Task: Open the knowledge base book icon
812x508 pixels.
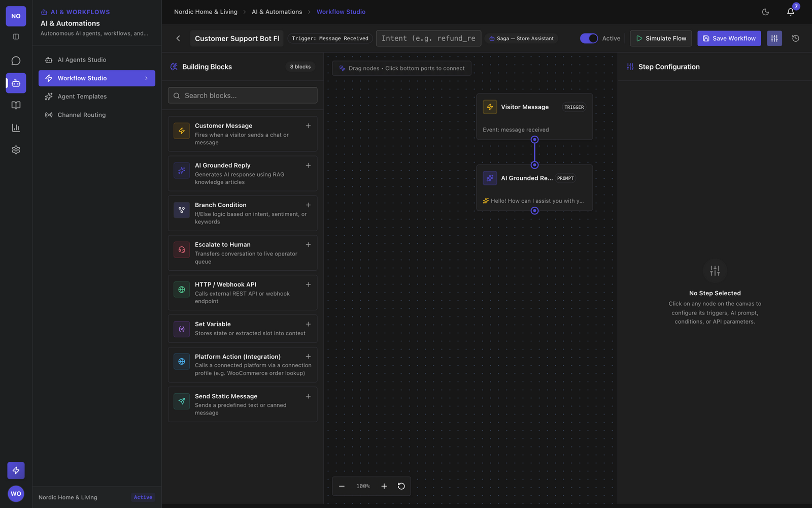Action: (16, 105)
